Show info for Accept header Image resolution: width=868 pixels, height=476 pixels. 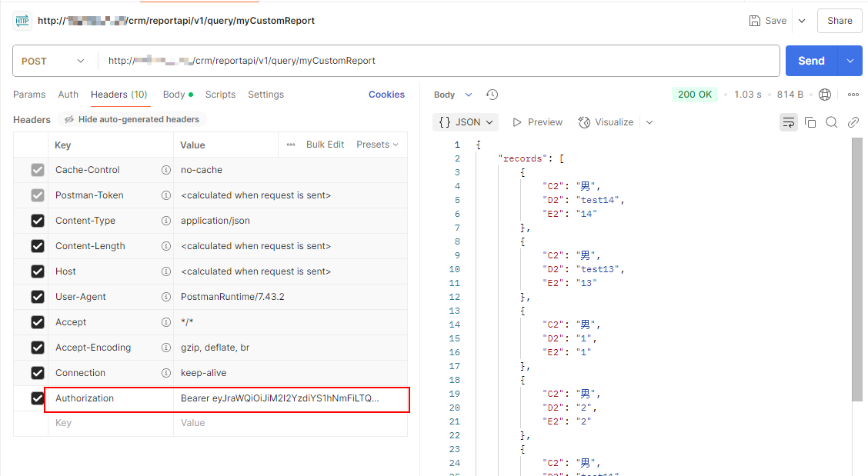[165, 322]
